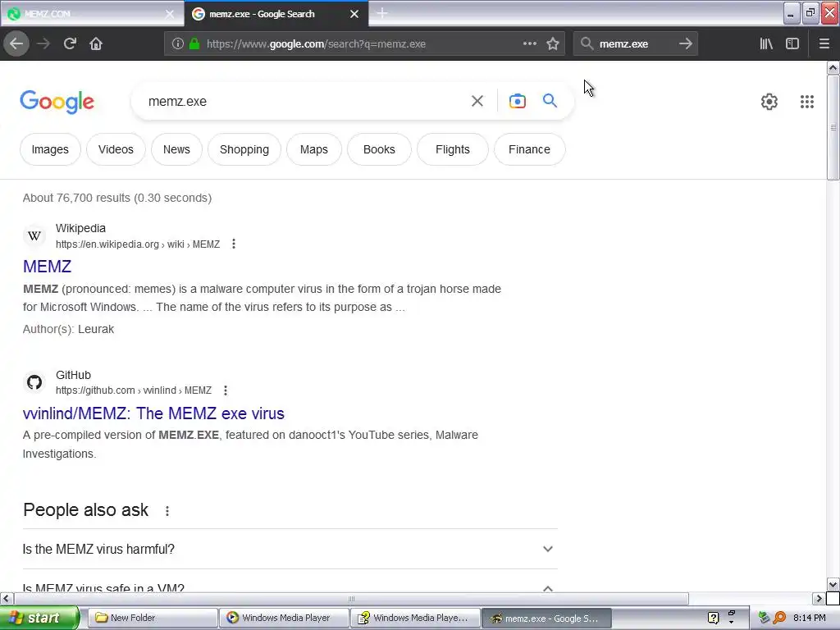Screen dimensions: 840x630
Task: Close the memz.exe Google Search tab
Action: tap(354, 14)
